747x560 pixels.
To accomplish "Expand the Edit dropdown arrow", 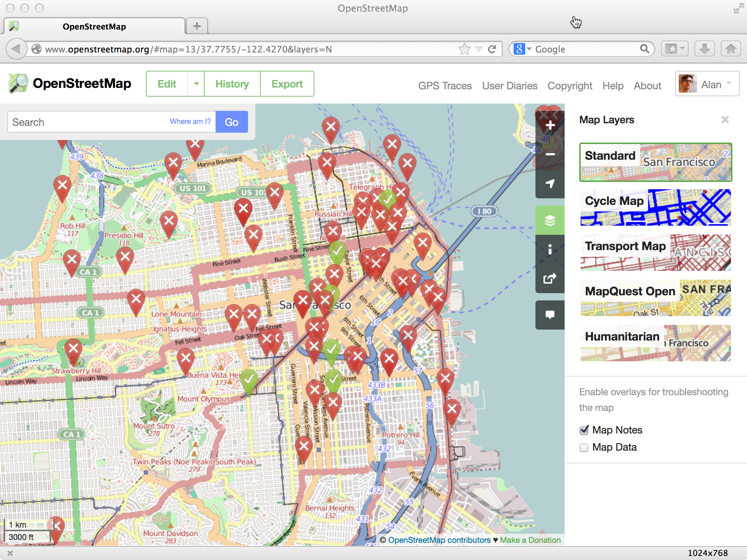I will (x=196, y=84).
